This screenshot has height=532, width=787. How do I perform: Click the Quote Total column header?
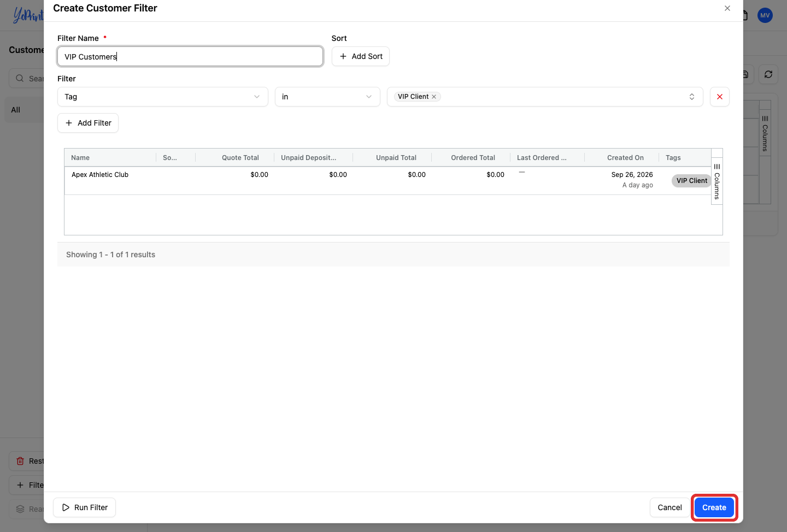240,158
